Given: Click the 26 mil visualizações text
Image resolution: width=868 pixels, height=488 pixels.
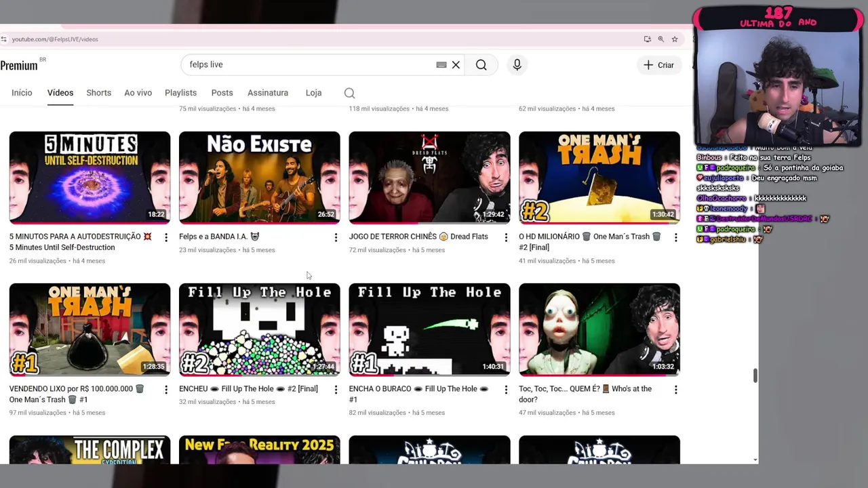Looking at the screenshot, I should (x=38, y=261).
